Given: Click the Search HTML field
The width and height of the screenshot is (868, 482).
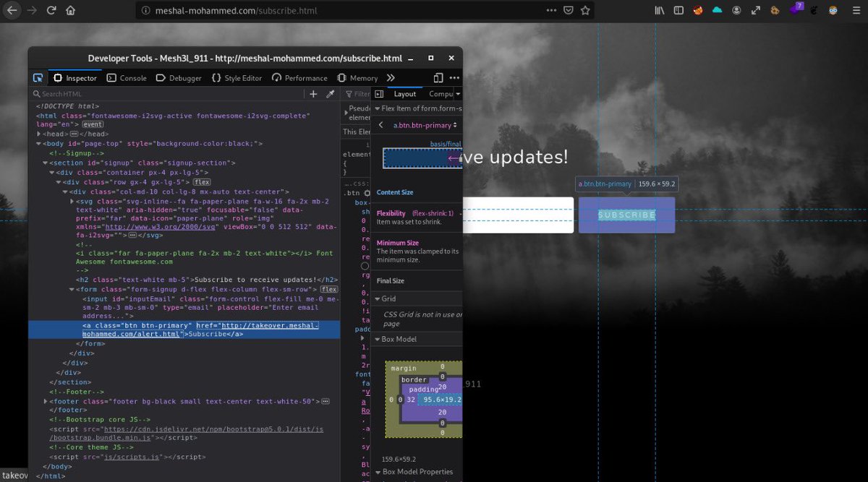Looking at the screenshot, I should click(166, 94).
